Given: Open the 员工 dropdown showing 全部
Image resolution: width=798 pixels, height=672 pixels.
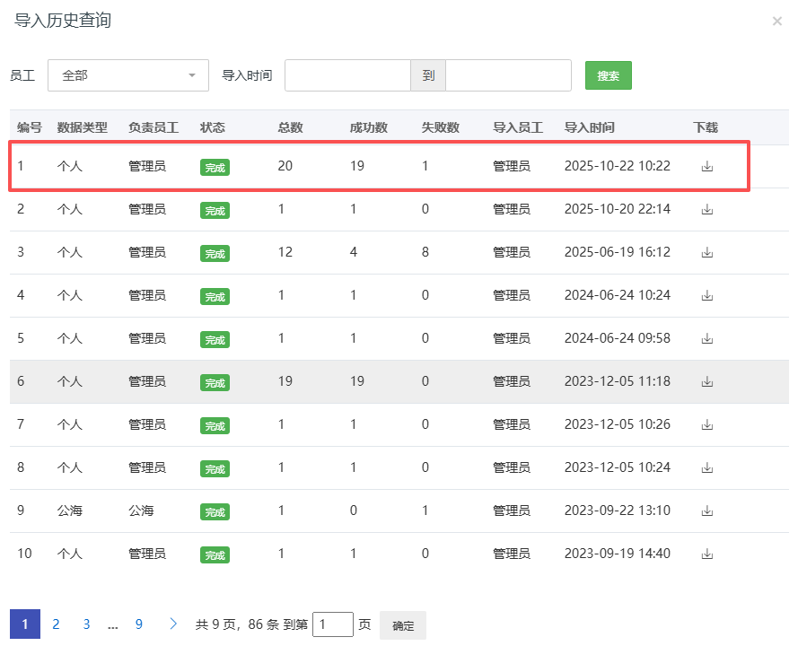Looking at the screenshot, I should tap(127, 75).
